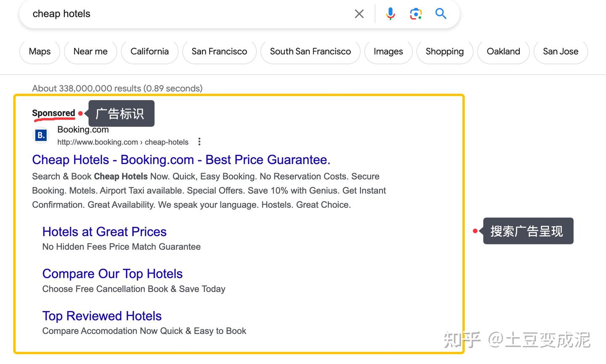Click the Booking.com logo favicon

[x=41, y=136]
